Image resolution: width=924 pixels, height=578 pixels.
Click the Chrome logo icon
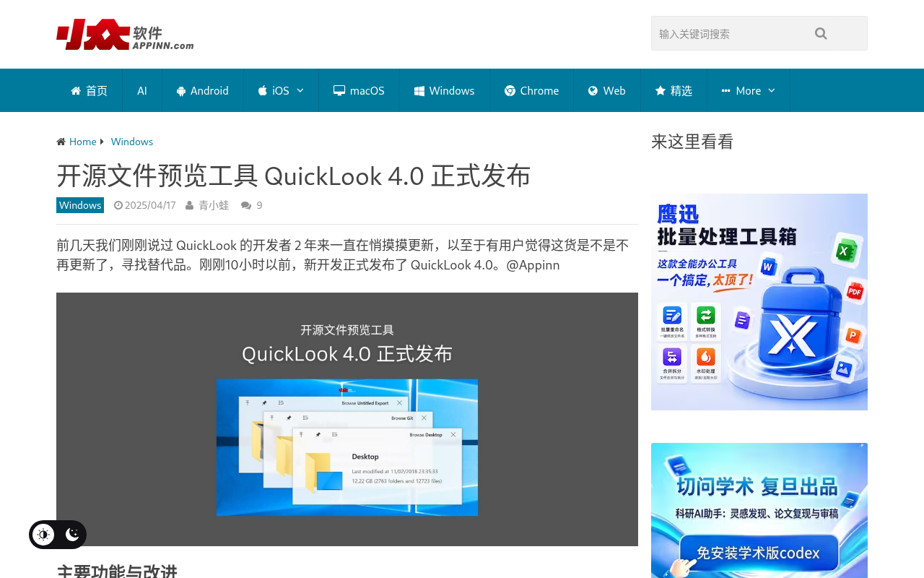(510, 90)
